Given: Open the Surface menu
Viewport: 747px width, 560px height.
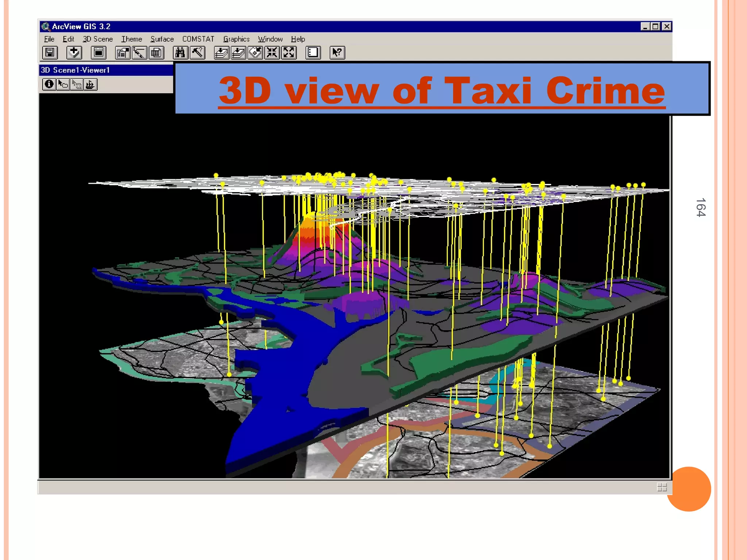Looking at the screenshot, I should pyautogui.click(x=162, y=39).
